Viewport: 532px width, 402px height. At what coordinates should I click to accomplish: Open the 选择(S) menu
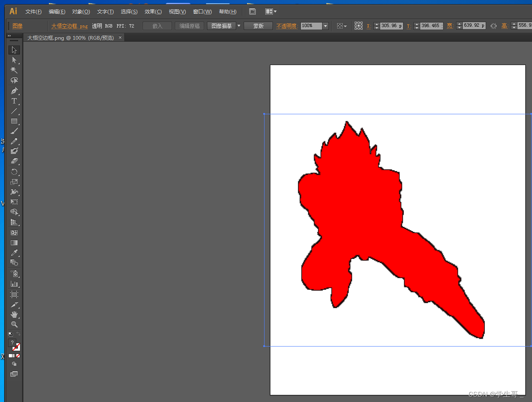coord(129,12)
